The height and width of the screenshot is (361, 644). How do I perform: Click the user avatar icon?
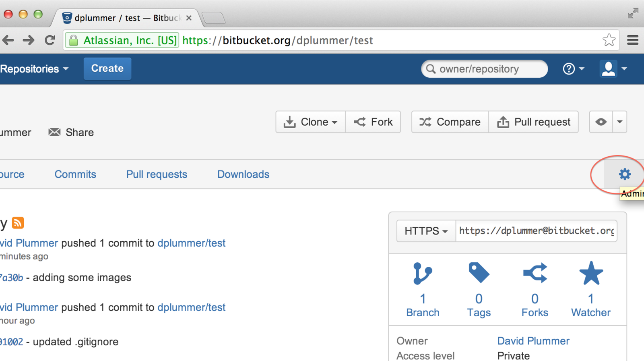[x=608, y=68]
